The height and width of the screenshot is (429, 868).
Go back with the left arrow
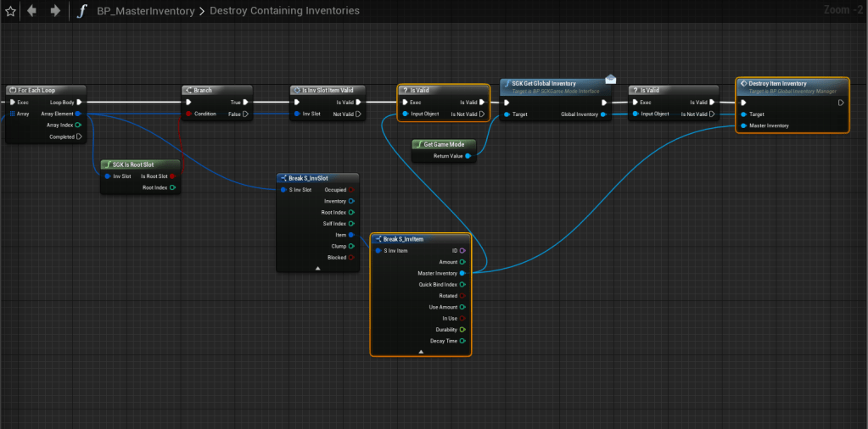[32, 11]
